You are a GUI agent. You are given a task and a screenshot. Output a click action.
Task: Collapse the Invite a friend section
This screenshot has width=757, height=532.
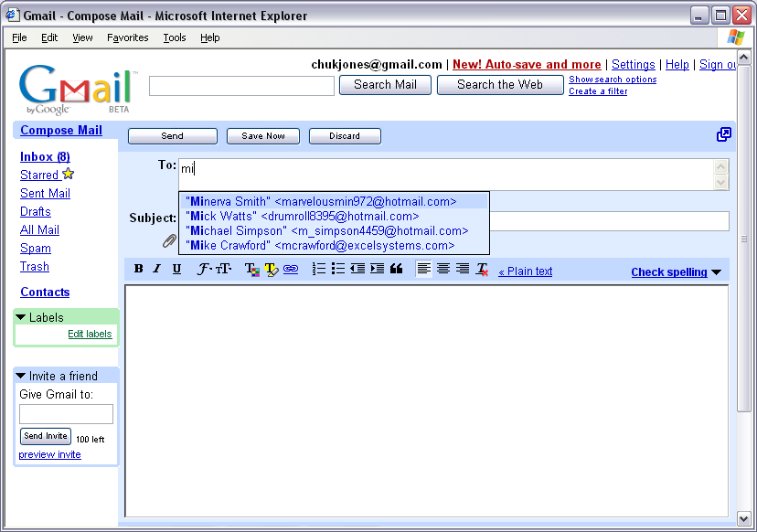20,376
